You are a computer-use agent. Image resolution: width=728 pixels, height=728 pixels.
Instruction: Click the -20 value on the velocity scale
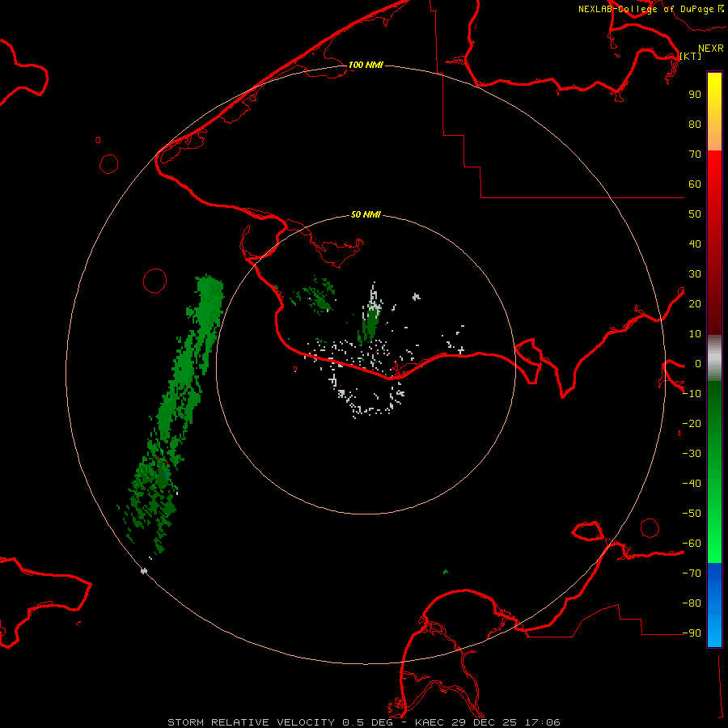692,423
